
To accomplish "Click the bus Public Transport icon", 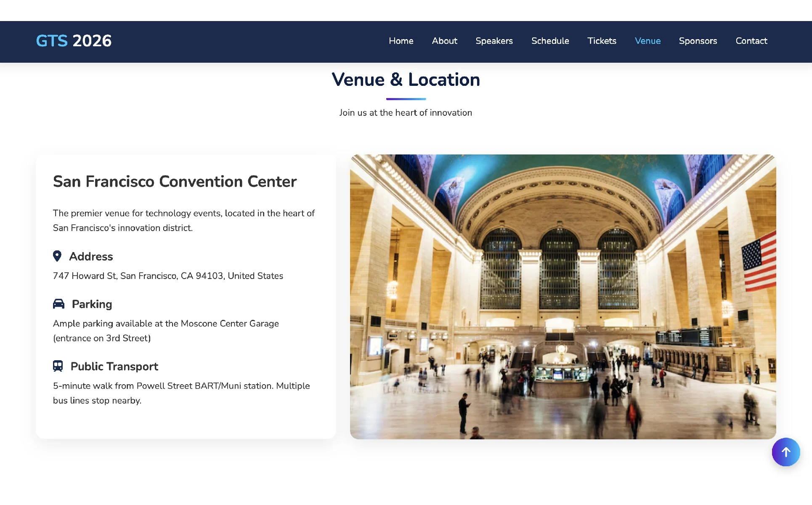I will tap(58, 366).
